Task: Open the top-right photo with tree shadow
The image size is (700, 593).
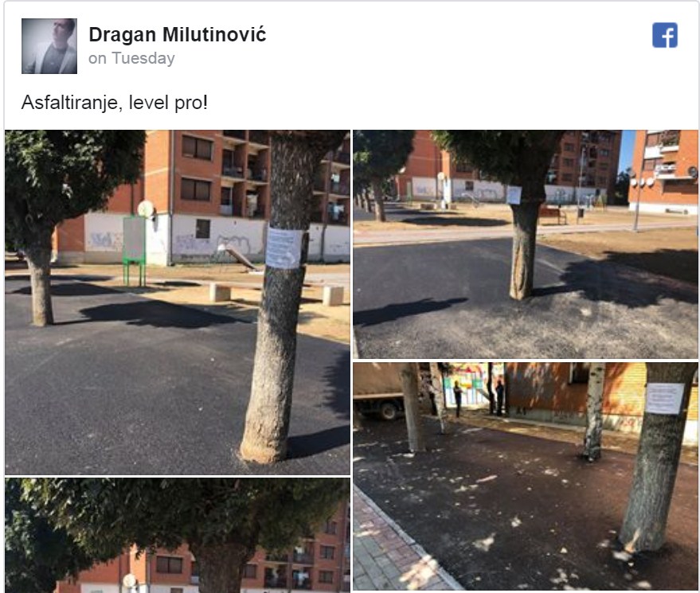Action: 526,244
